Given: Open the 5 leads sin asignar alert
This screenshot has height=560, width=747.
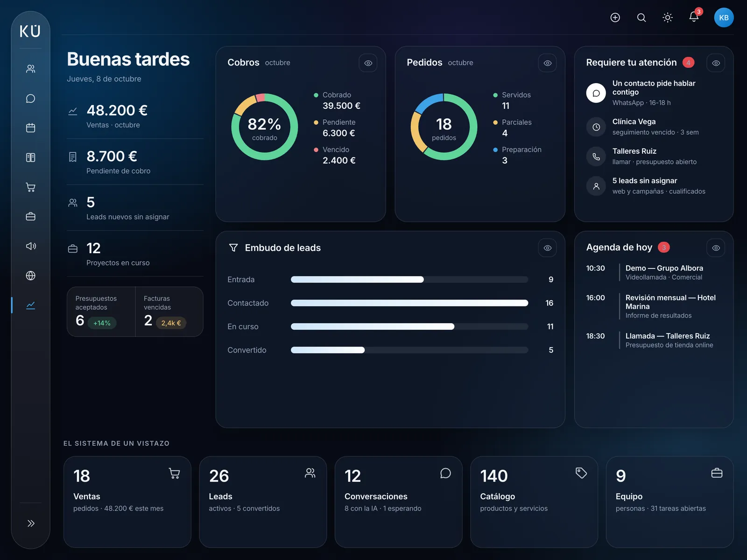Looking at the screenshot, I should coord(654,186).
